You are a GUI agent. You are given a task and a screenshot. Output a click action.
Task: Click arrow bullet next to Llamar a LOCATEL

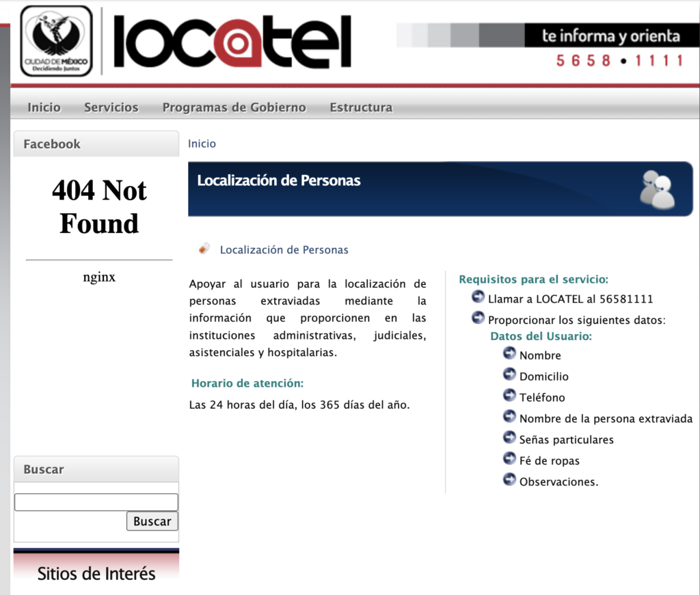tap(478, 296)
